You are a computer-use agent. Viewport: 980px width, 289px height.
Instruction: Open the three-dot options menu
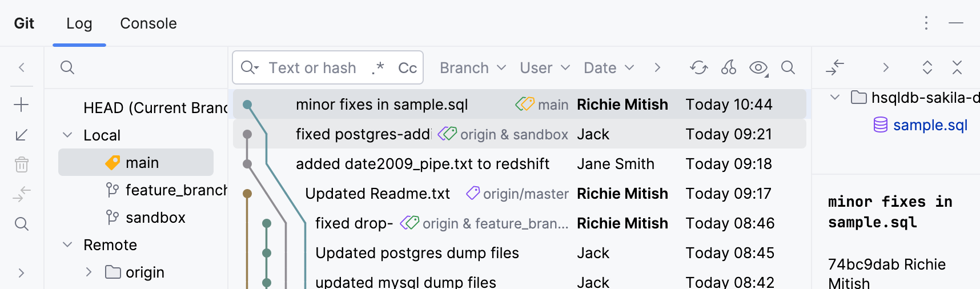pos(926,23)
